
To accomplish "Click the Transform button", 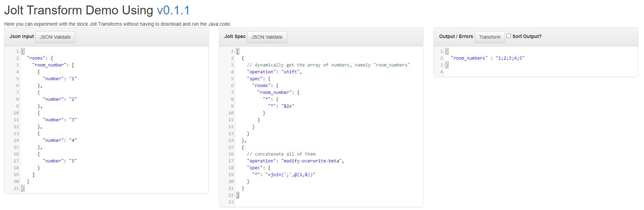I will pos(490,37).
